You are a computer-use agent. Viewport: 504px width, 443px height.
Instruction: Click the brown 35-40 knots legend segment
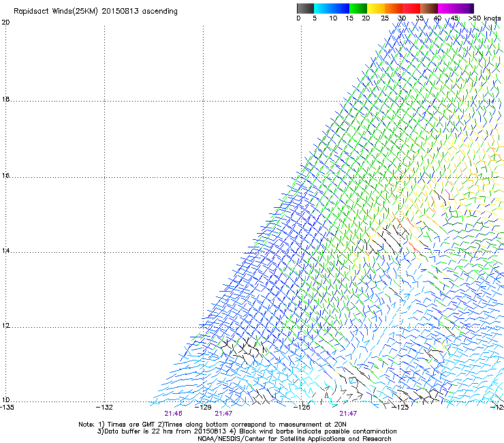[429, 8]
